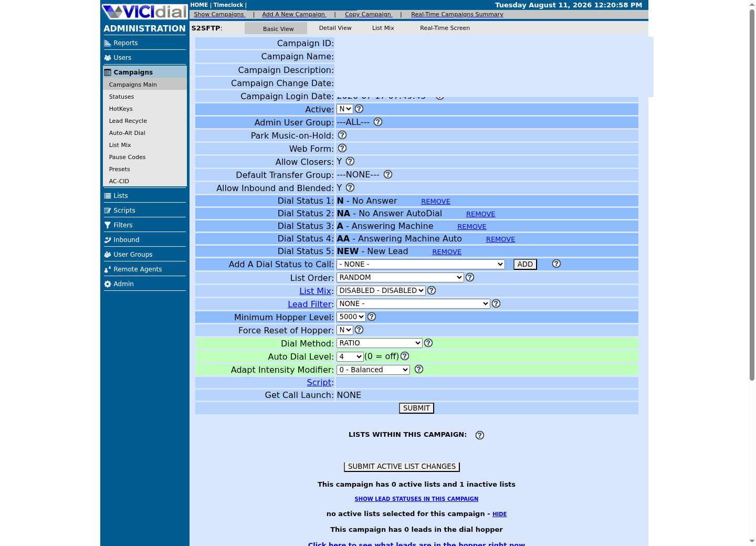756x546 pixels.
Task: Open help icon for Web Form
Action: point(342,148)
